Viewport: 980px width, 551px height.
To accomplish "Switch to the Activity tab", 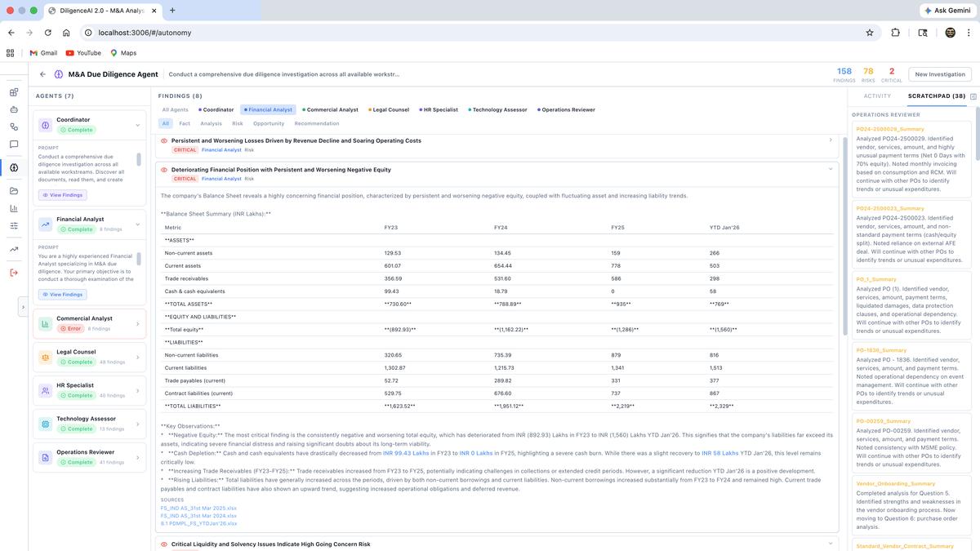I will pyautogui.click(x=877, y=96).
